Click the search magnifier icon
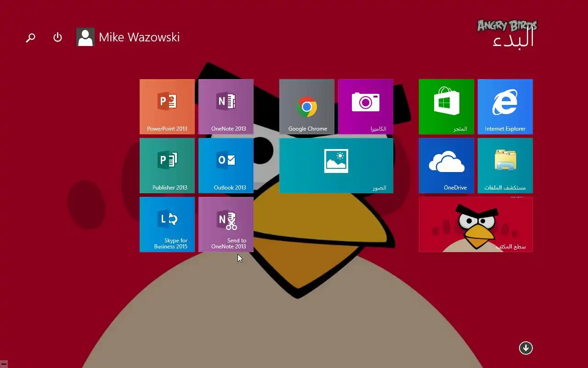This screenshot has height=368, width=588. point(30,37)
